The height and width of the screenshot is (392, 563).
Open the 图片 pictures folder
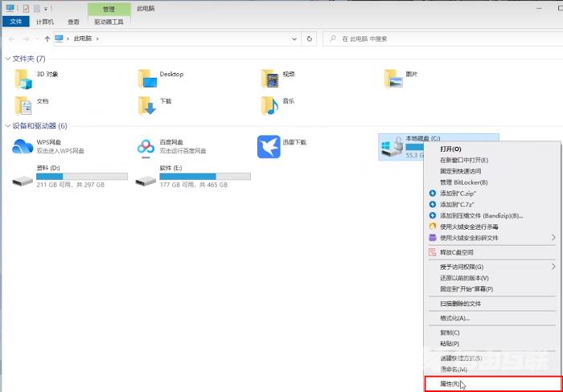393,78
